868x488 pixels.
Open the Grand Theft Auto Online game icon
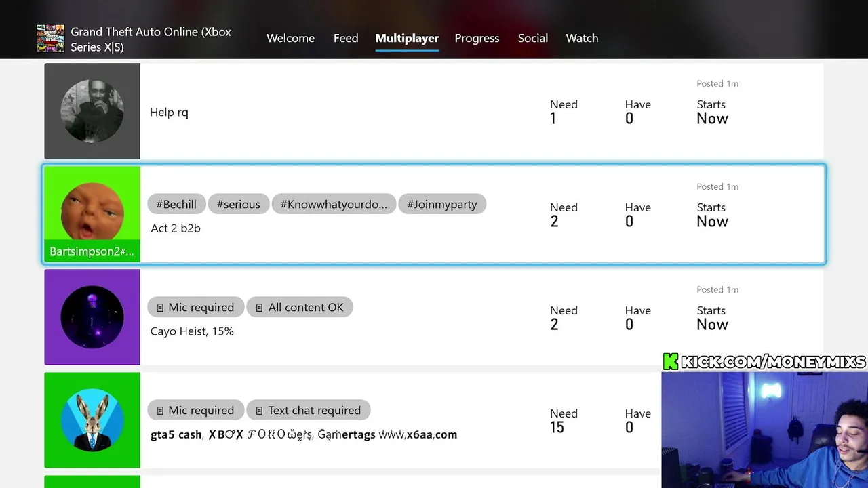(x=51, y=39)
